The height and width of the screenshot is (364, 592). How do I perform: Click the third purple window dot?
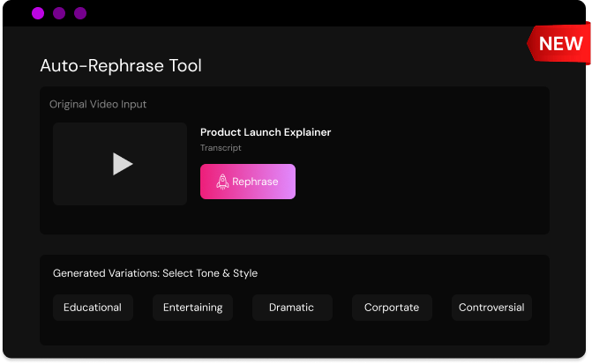pyautogui.click(x=80, y=13)
